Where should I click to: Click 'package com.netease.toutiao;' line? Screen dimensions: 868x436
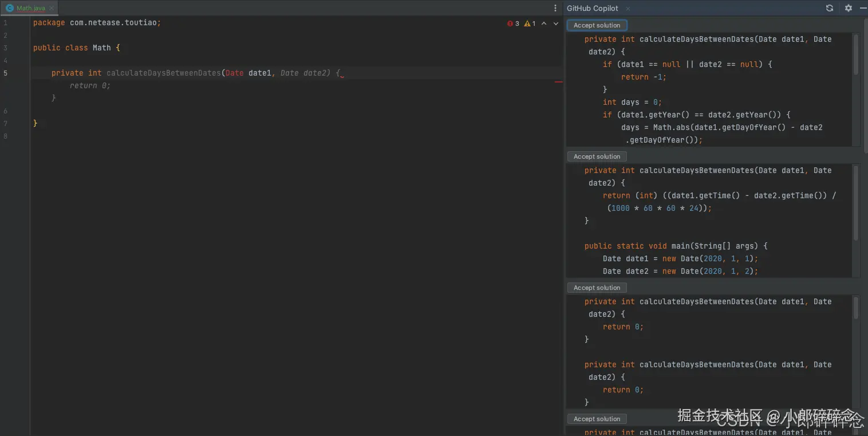97,23
